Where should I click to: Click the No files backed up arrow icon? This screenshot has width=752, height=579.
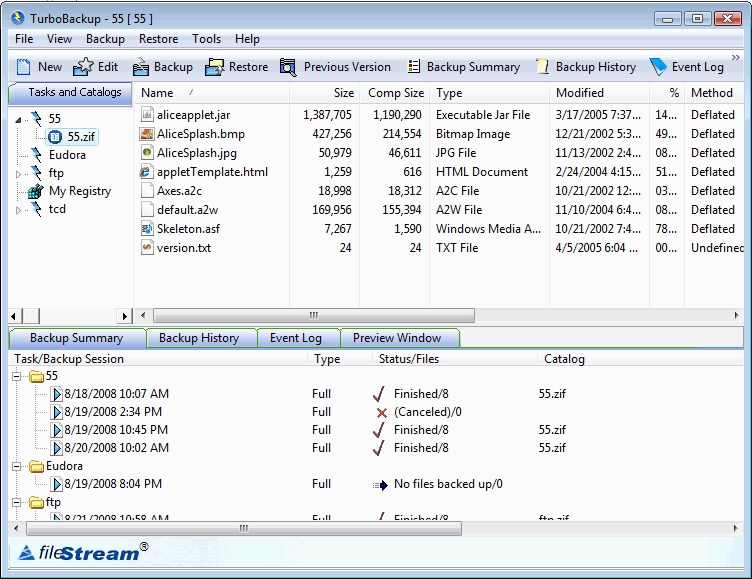click(x=380, y=485)
